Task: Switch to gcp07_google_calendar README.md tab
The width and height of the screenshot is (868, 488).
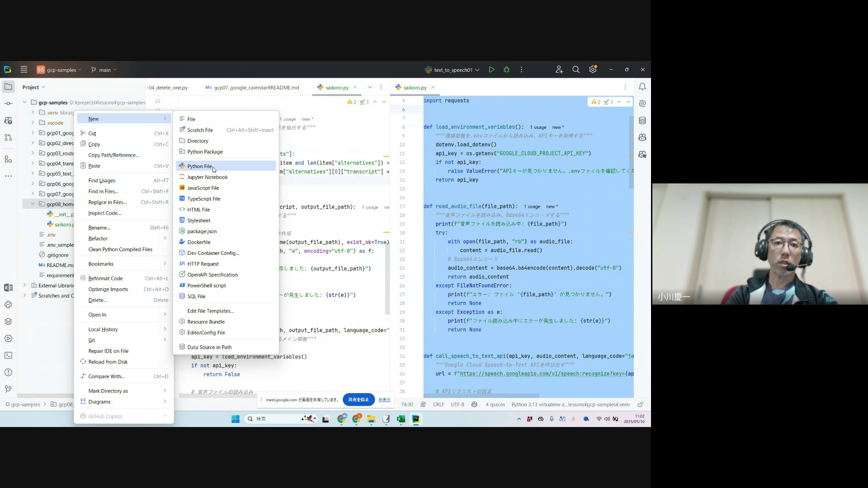Action: [x=256, y=88]
